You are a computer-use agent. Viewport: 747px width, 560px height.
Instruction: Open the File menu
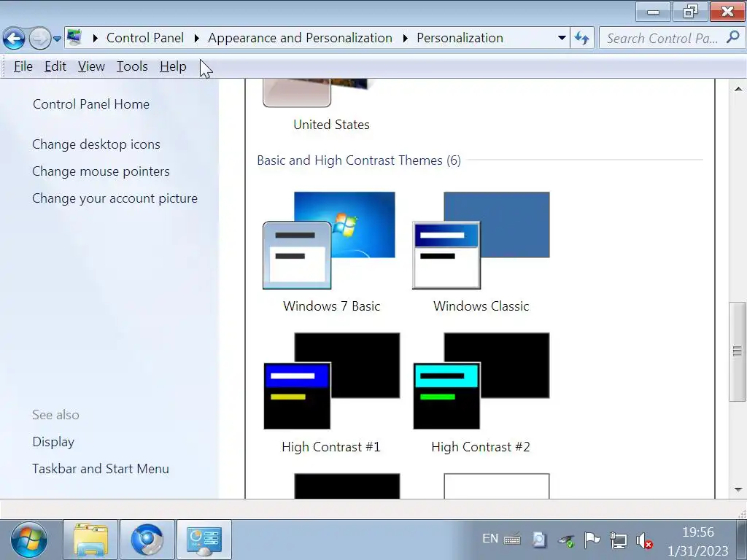pyautogui.click(x=23, y=66)
